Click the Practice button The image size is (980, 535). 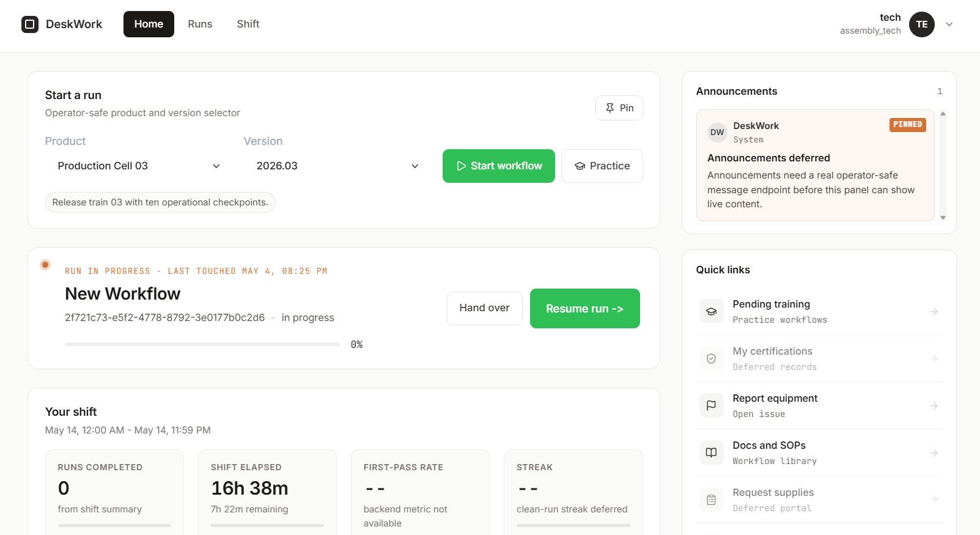[x=602, y=166]
